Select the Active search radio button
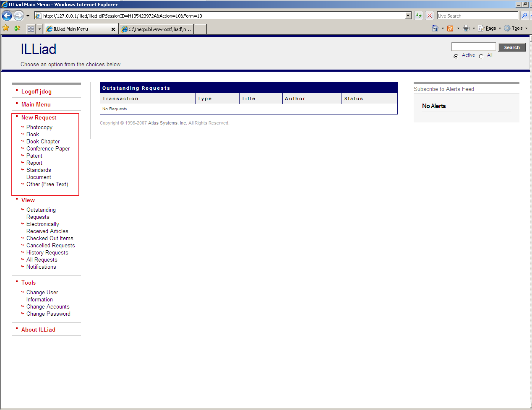The height and width of the screenshot is (410, 532). coord(456,56)
